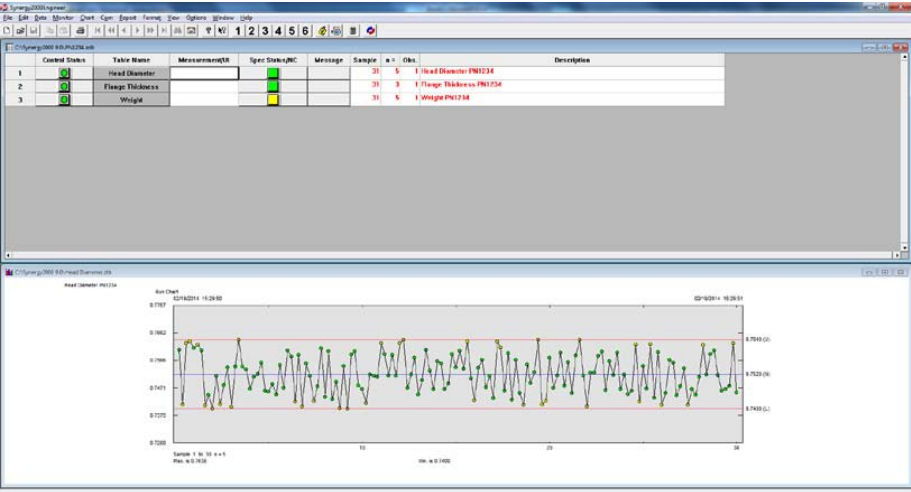Click the Description column header
The image size is (911, 492).
pyautogui.click(x=572, y=60)
